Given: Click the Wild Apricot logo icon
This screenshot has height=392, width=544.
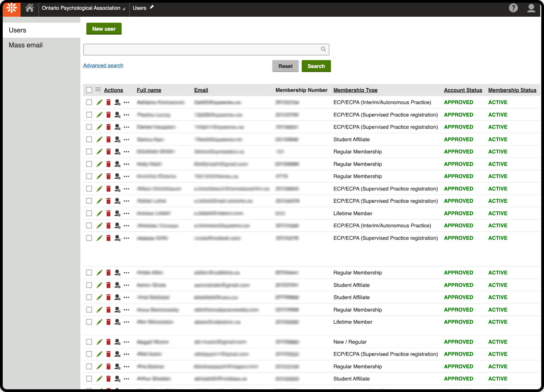Looking at the screenshot, I should coord(11,8).
